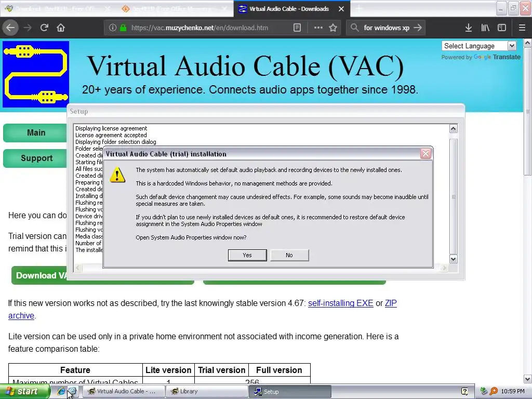Click the taskbar clock showing 10:59 PM

[513, 391]
